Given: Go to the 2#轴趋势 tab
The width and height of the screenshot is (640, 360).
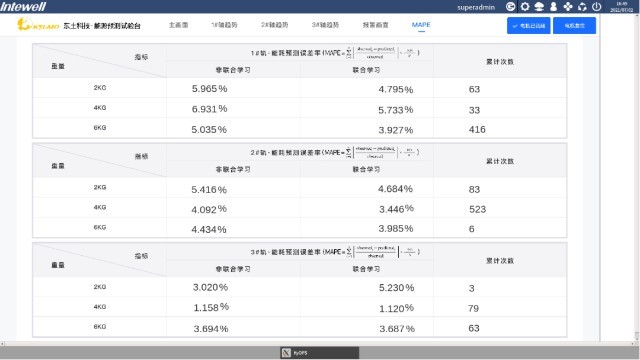Looking at the screenshot, I should (275, 25).
